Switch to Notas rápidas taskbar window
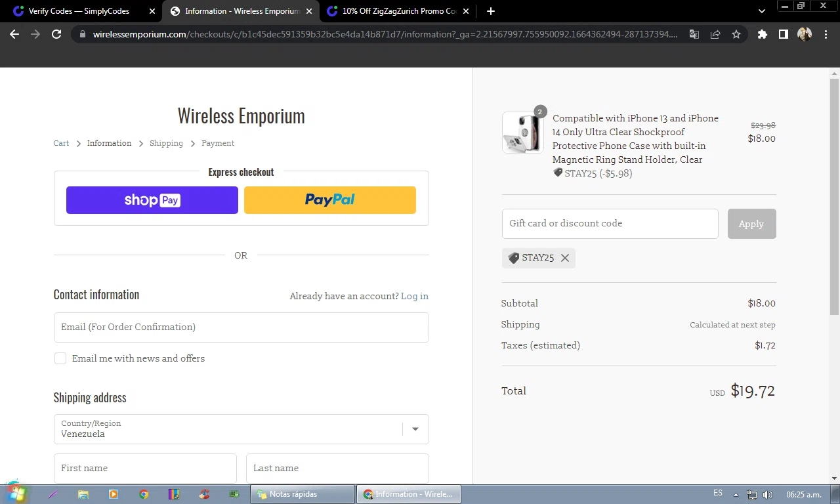840x504 pixels. coord(303,494)
